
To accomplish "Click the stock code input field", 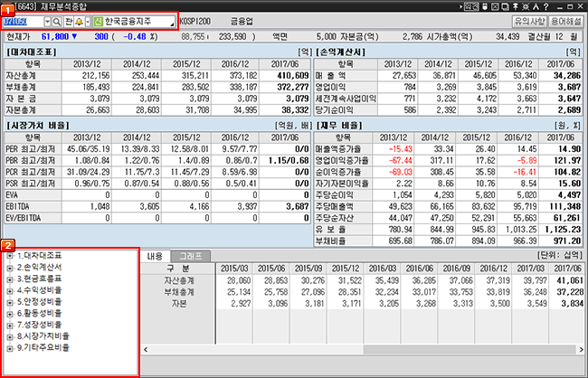I will coord(20,20).
